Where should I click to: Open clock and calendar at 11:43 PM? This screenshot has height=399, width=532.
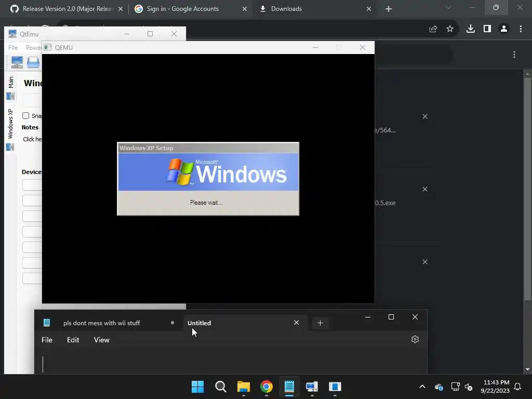[x=495, y=387]
